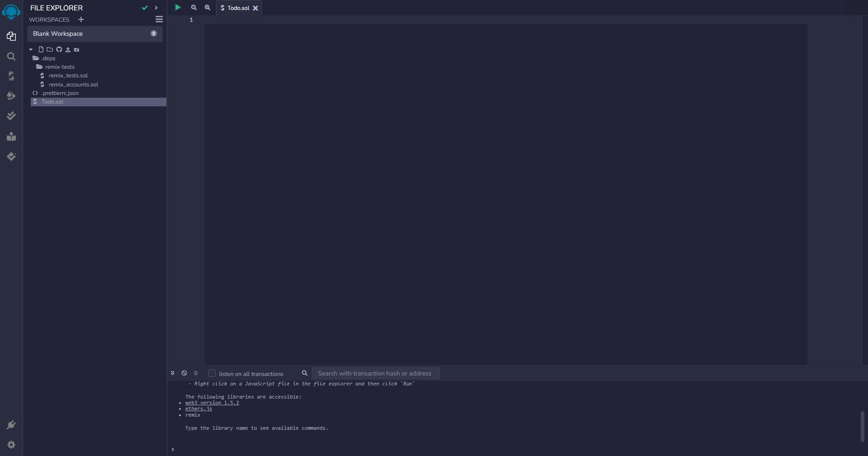Open search in files sidebar icon
The height and width of the screenshot is (456, 868).
(x=11, y=57)
